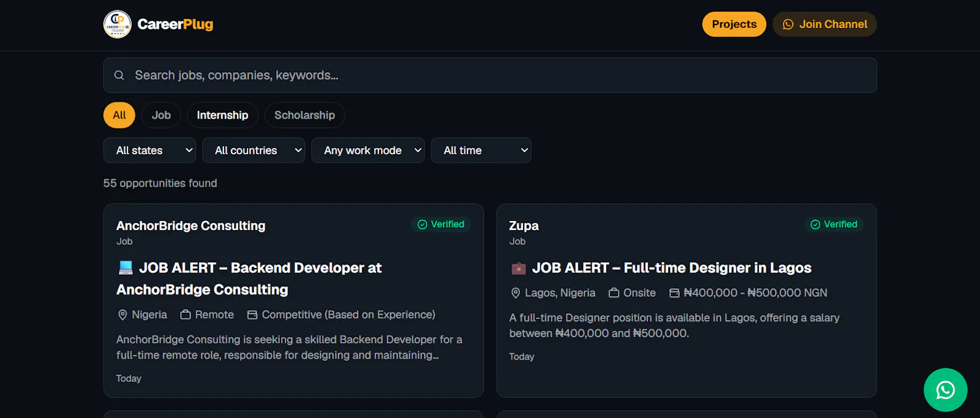Expand the Any work mode dropdown
This screenshot has width=980, height=418.
[367, 151]
